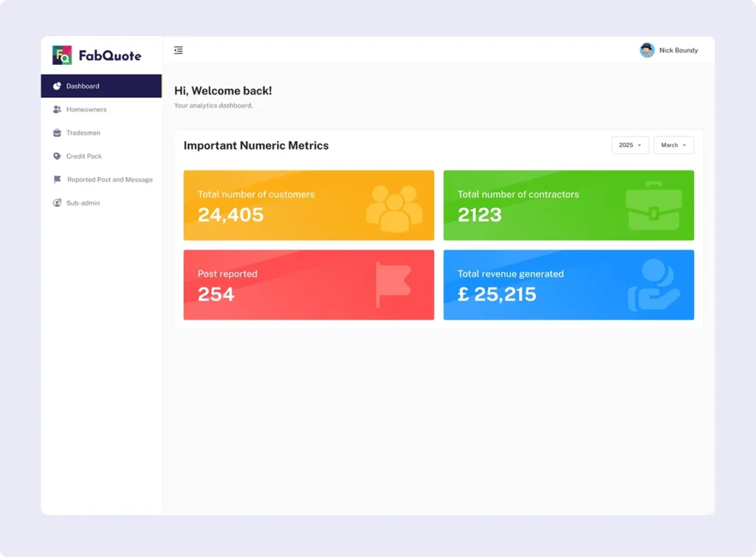Screen dimensions: 756x557
Task: Select the Tradesmen sidebar link
Action: [x=83, y=133]
